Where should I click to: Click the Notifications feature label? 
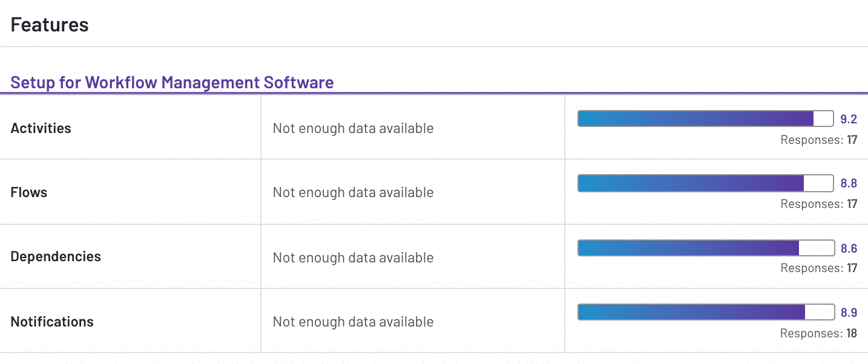(52, 322)
